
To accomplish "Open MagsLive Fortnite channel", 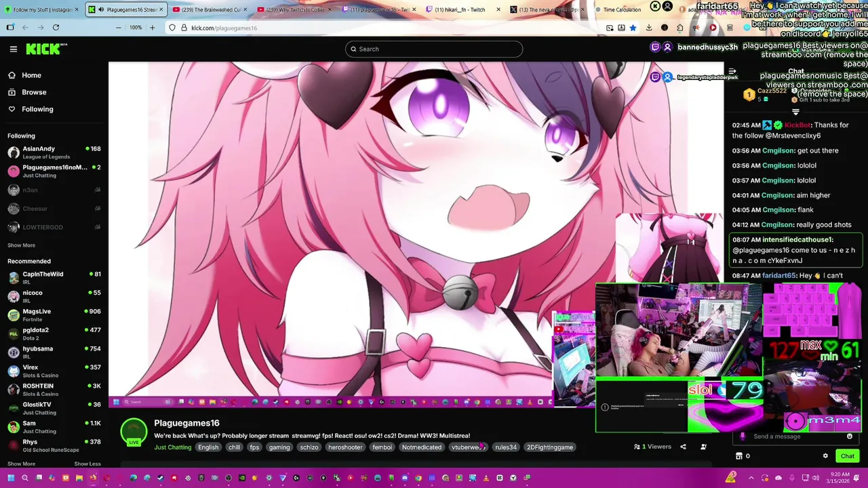I will coord(54,315).
